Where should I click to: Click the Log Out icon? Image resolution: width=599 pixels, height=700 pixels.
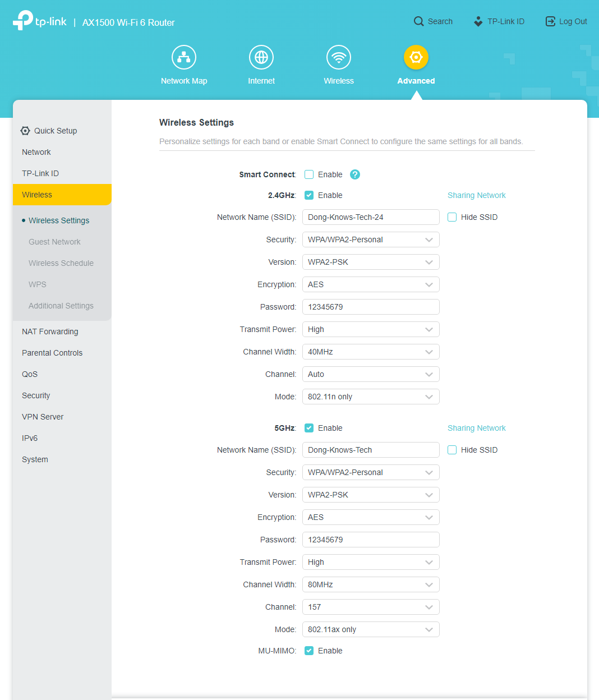(550, 21)
